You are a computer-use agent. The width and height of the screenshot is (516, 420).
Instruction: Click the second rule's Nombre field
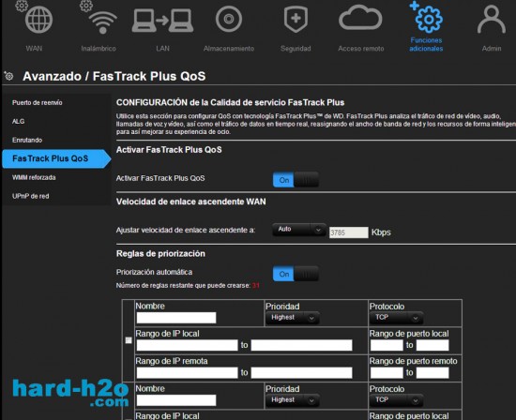[176, 400]
